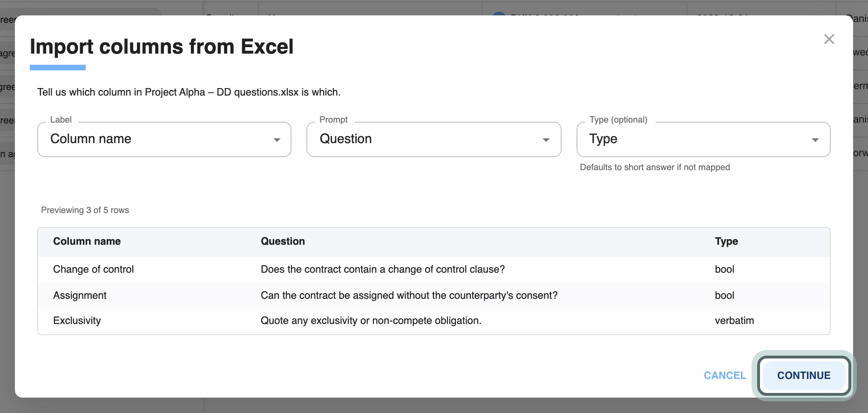This screenshot has height=413, width=868.
Task: Click the 'Column name' table header
Action: coord(87,241)
